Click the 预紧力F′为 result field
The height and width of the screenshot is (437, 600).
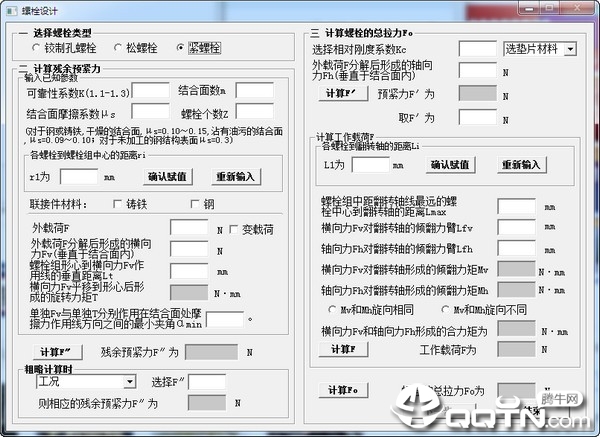point(478,93)
